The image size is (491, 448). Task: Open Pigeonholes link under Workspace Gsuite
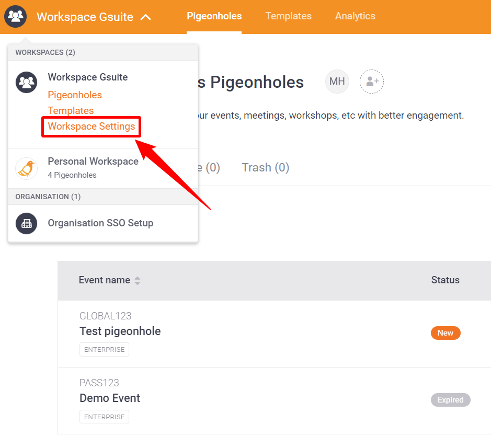tap(75, 95)
